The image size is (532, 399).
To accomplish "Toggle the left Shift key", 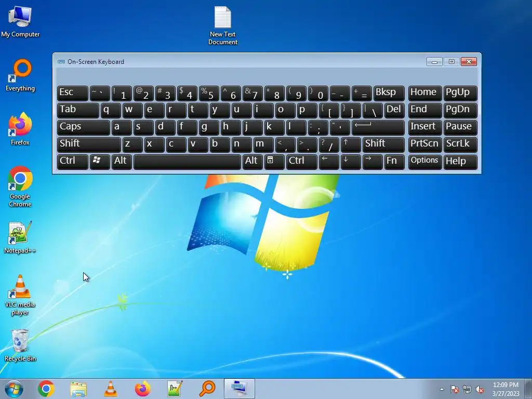I will (89, 144).
